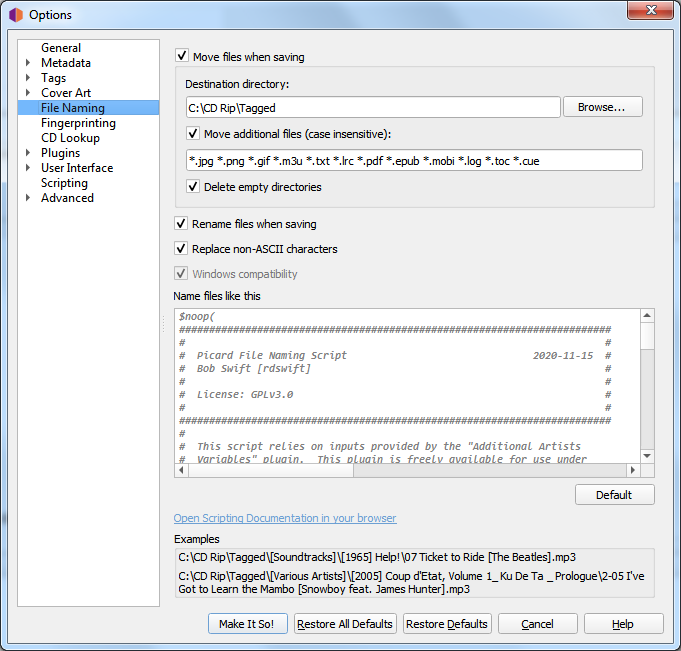Select General in the options tree
This screenshot has height=651, width=681.
[61, 48]
